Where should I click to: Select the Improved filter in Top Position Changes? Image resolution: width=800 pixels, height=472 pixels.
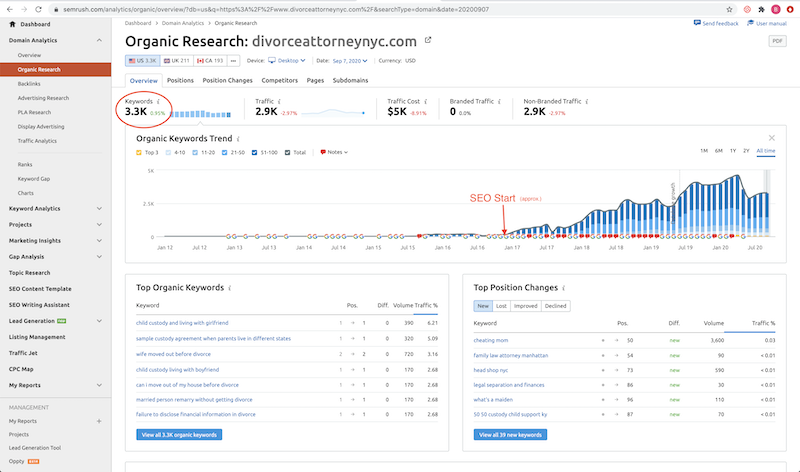[x=526, y=306]
